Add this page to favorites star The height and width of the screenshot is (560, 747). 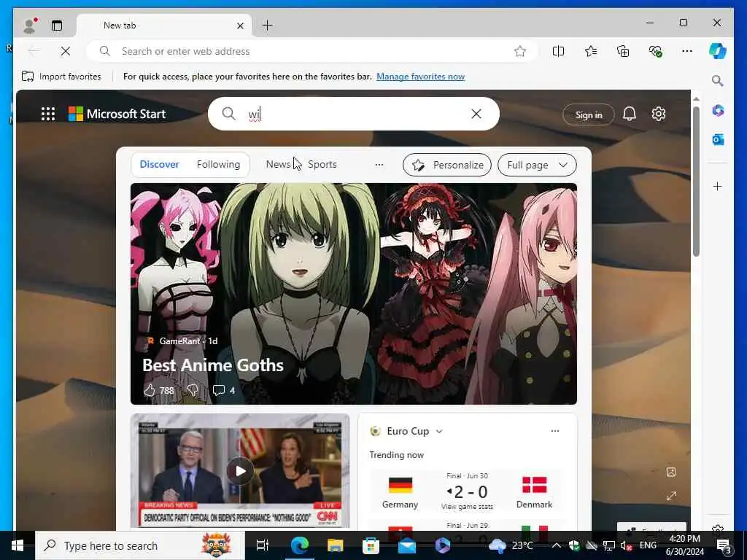[x=519, y=51]
